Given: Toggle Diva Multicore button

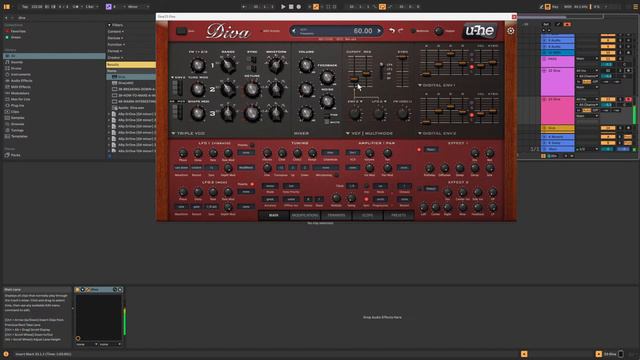Looking at the screenshot, I should [x=413, y=31].
